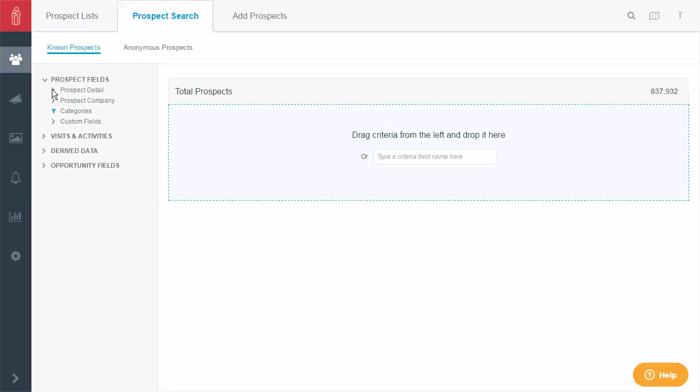Image resolution: width=700 pixels, height=392 pixels.
Task: Click the DERIVED DATA heading
Action: [74, 151]
